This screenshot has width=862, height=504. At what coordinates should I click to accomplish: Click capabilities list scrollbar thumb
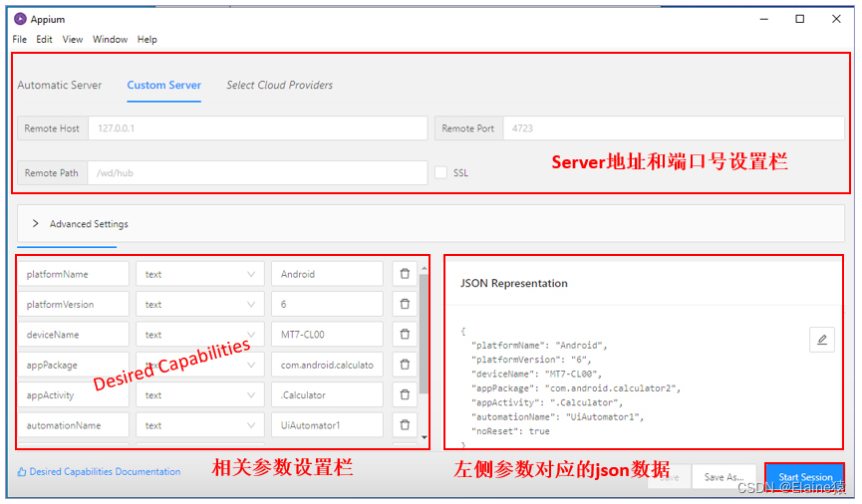pyautogui.click(x=424, y=334)
